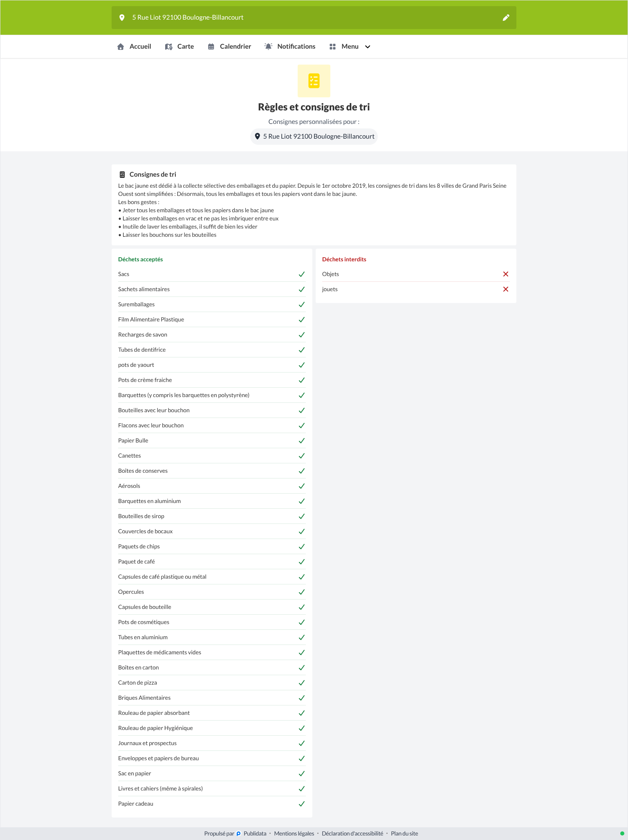Open the Mentions légales link

[x=294, y=833]
